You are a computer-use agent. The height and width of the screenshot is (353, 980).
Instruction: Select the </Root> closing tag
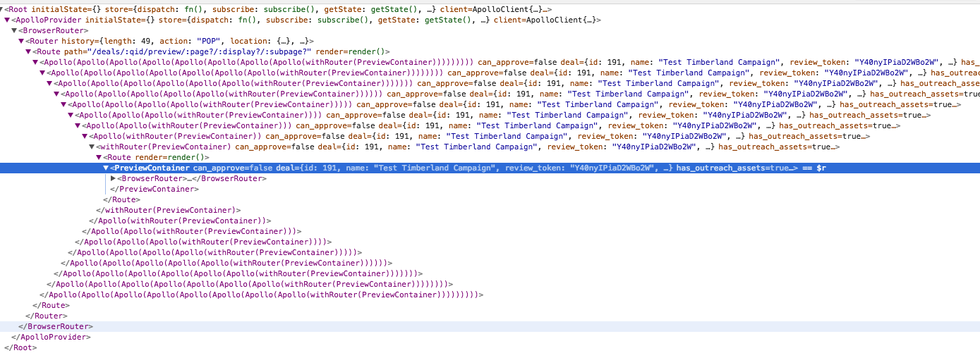[x=20, y=347]
